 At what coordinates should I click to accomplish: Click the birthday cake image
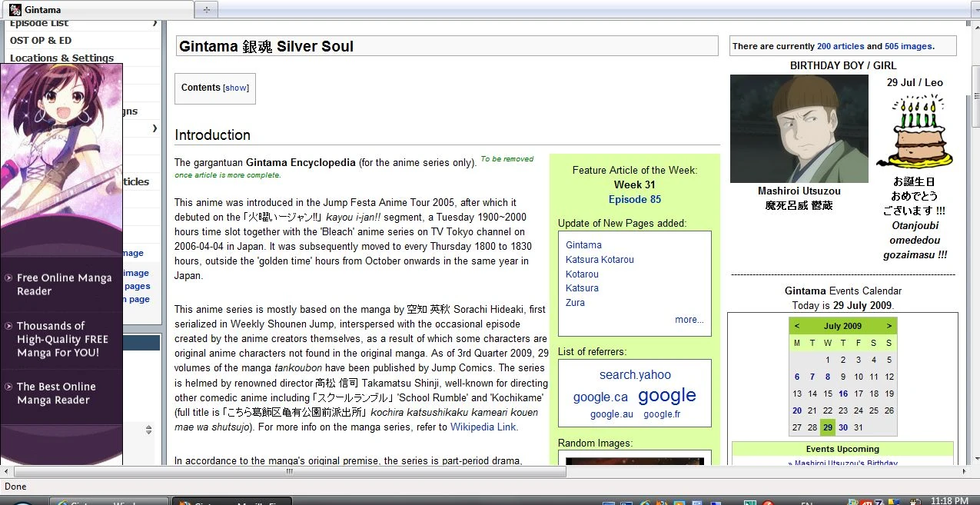[x=915, y=131]
